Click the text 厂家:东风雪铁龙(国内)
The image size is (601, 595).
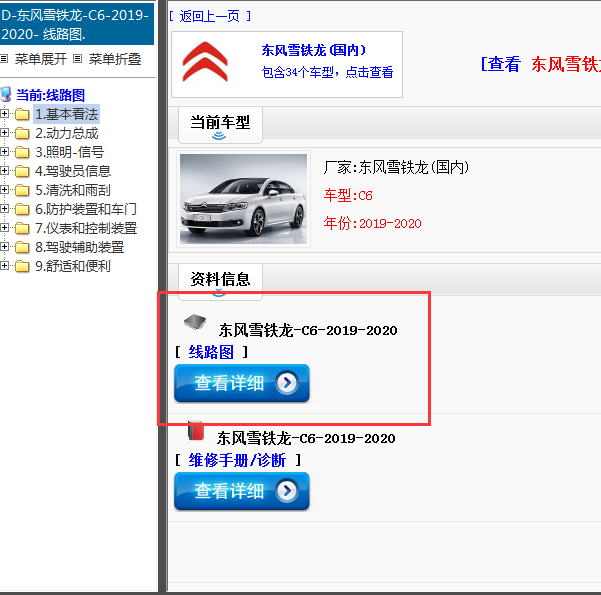click(396, 168)
